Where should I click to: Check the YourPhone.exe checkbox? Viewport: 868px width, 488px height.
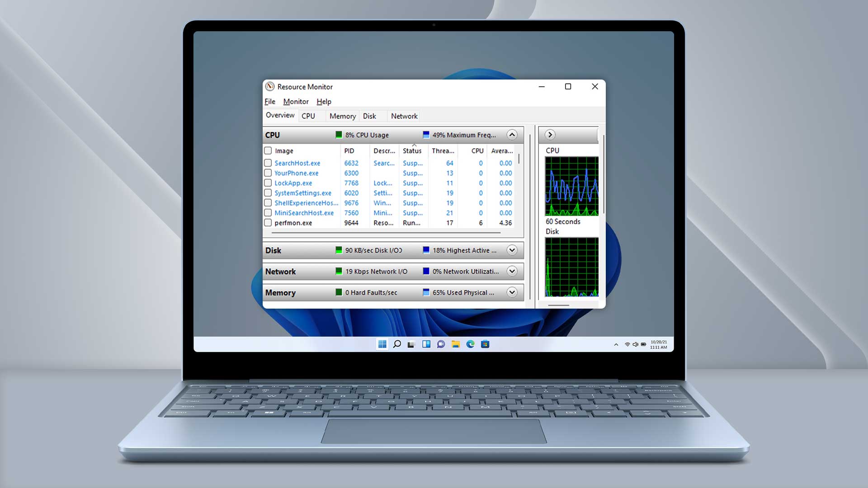click(x=268, y=173)
